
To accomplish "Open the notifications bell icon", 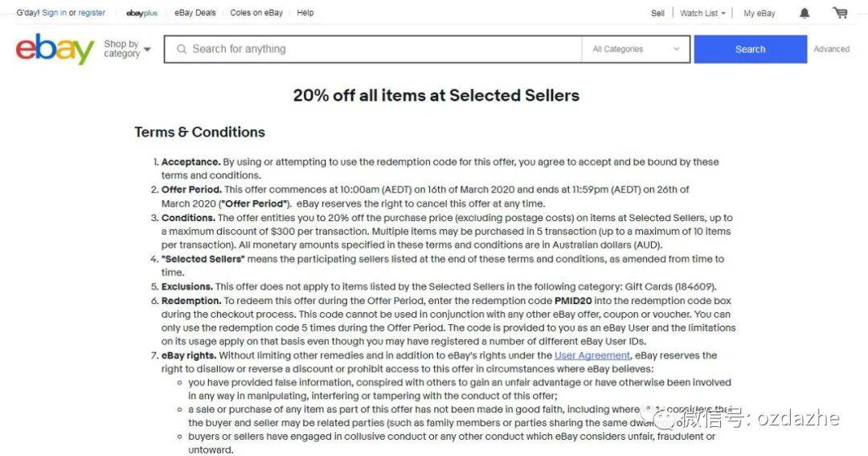I will pyautogui.click(x=805, y=13).
